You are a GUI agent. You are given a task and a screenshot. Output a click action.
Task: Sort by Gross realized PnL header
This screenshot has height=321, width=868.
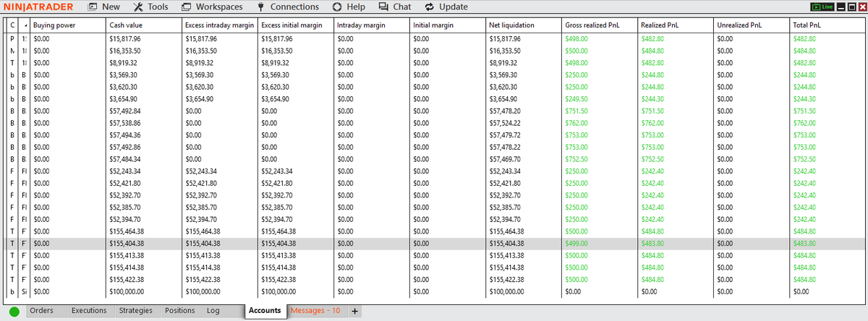(x=600, y=25)
